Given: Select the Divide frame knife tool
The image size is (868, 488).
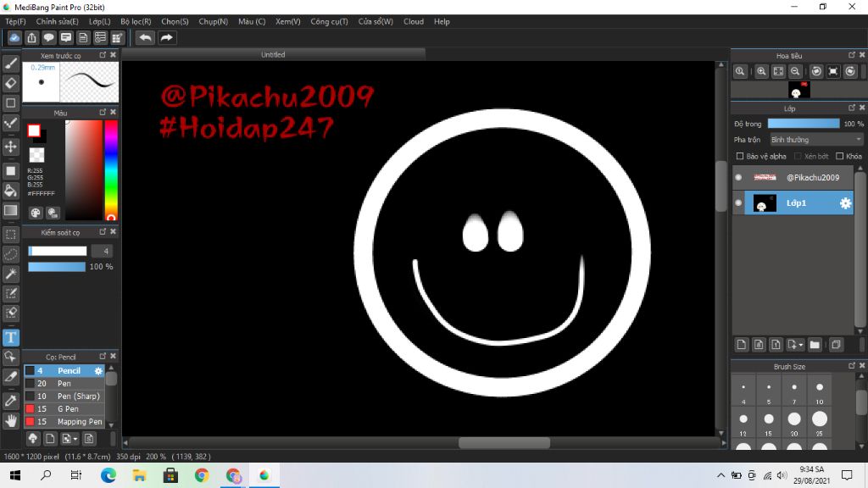Looking at the screenshot, I should 10,377.
